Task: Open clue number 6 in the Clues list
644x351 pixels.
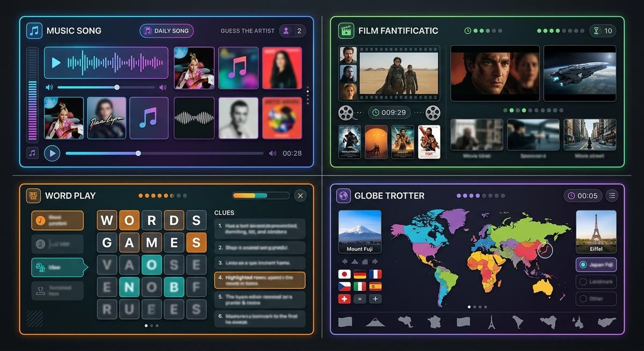Action: coord(260,318)
